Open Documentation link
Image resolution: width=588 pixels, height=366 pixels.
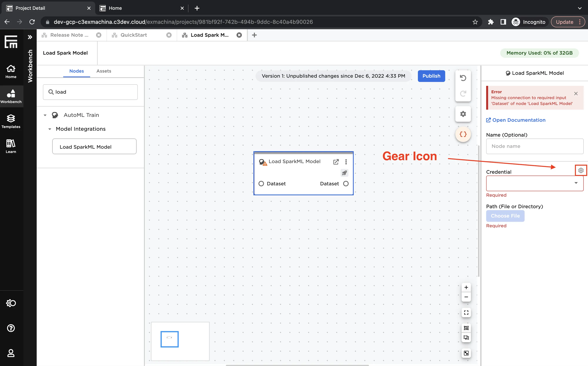pyautogui.click(x=516, y=120)
